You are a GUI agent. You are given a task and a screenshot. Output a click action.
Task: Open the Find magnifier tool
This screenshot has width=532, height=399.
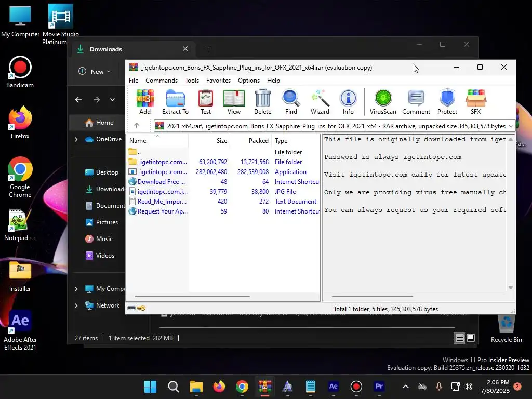click(x=291, y=102)
